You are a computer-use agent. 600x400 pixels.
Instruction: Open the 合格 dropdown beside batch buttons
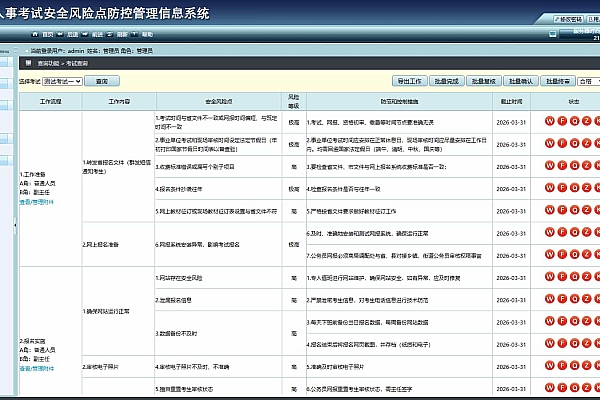coord(589,81)
